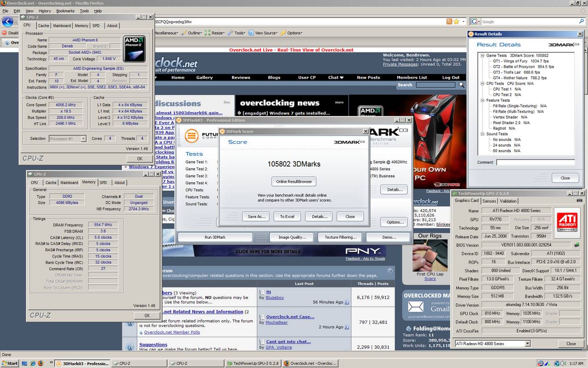Click the Online ResultBrowser button

(294, 181)
